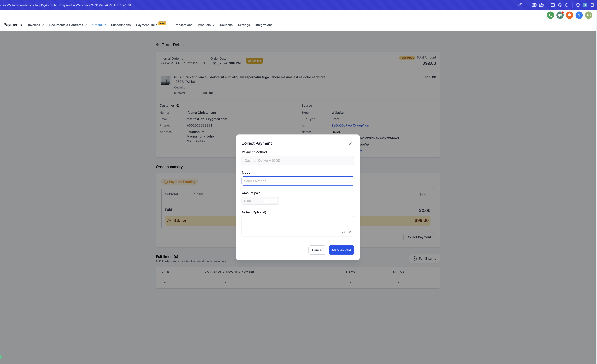Screen dimensions: 597x364
Task: Open the megaphone announcements icon
Action: coord(560,15)
